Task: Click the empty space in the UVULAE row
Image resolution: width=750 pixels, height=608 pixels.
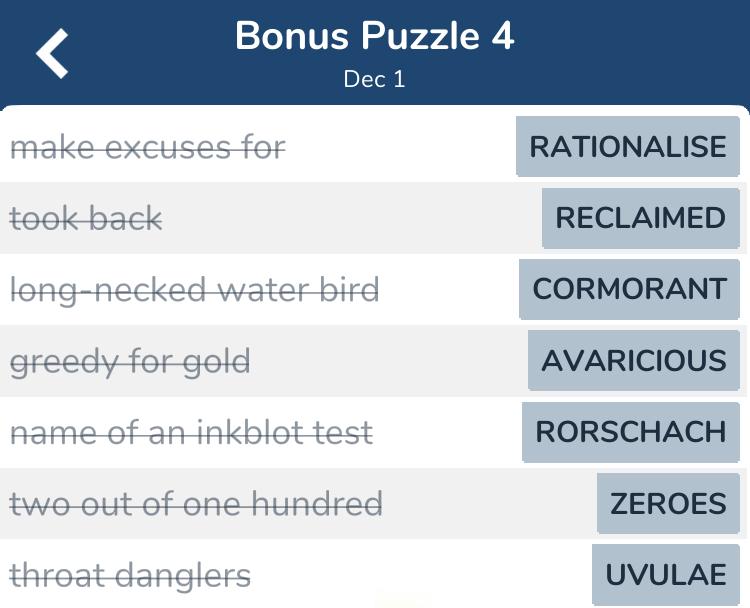Action: (x=421, y=575)
